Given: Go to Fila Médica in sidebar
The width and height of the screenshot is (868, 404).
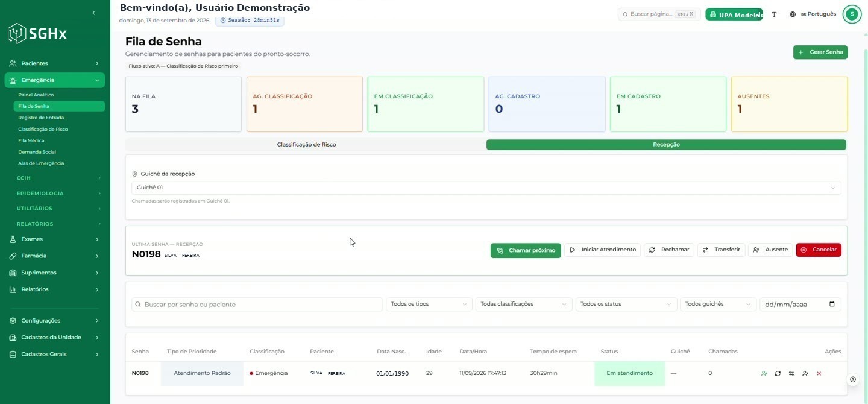Looking at the screenshot, I should coord(31,140).
